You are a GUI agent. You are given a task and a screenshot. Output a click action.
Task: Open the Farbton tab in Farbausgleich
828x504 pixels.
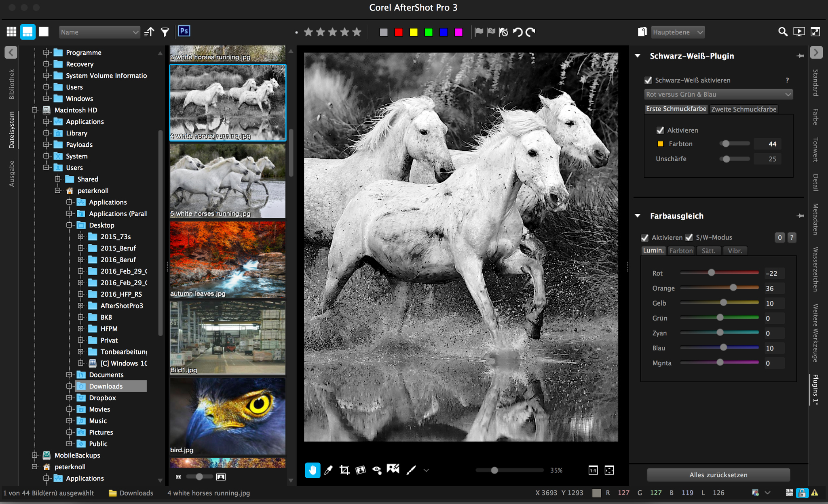click(681, 251)
